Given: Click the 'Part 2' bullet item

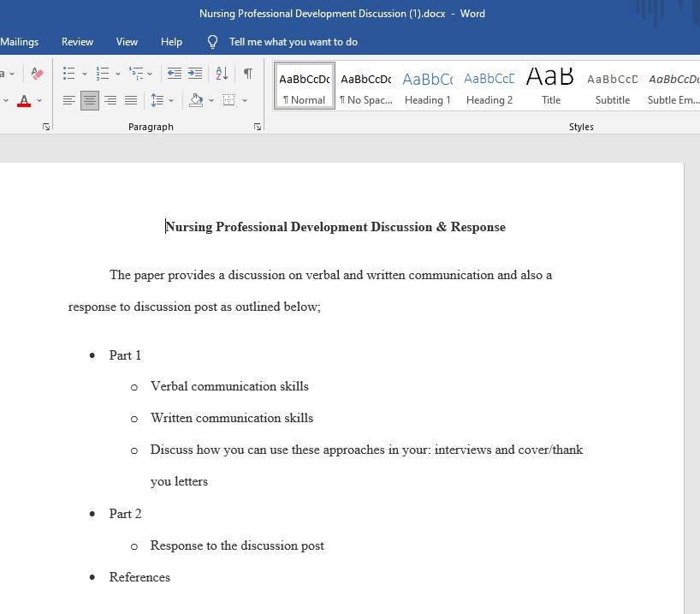Looking at the screenshot, I should point(125,514).
